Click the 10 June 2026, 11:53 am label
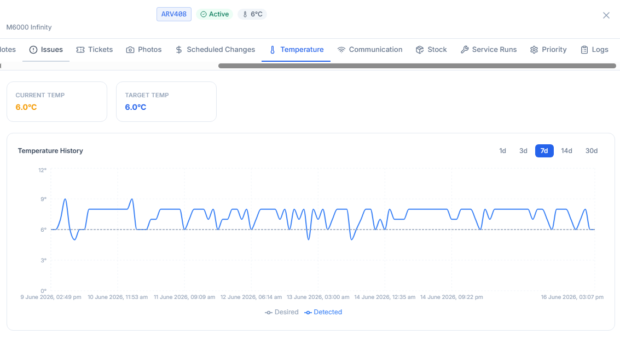Viewport: 620px width, 364px height. click(x=118, y=297)
